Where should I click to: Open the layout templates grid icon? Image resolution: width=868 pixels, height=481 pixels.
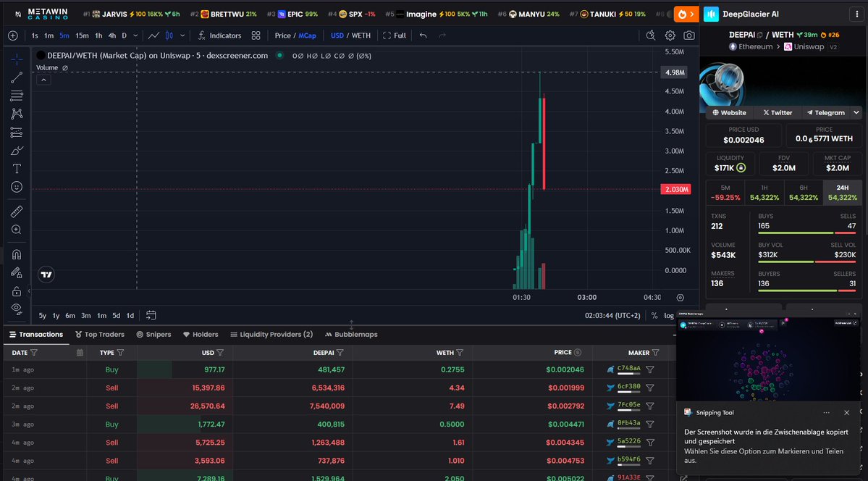[x=256, y=35]
